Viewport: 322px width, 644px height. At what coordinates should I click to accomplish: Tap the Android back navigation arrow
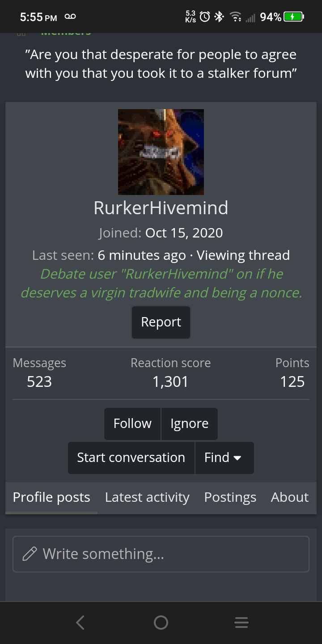(x=80, y=623)
